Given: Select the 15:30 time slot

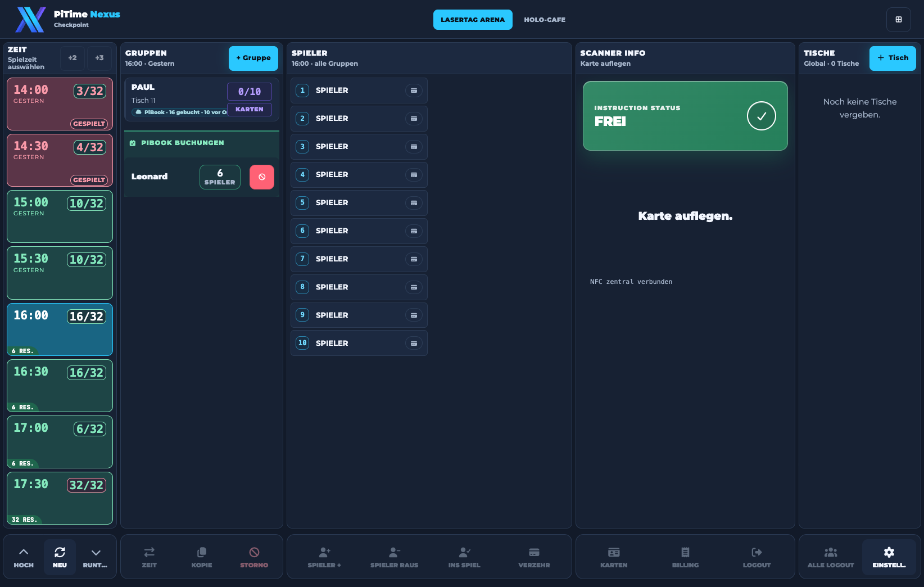Looking at the screenshot, I should click(x=60, y=273).
